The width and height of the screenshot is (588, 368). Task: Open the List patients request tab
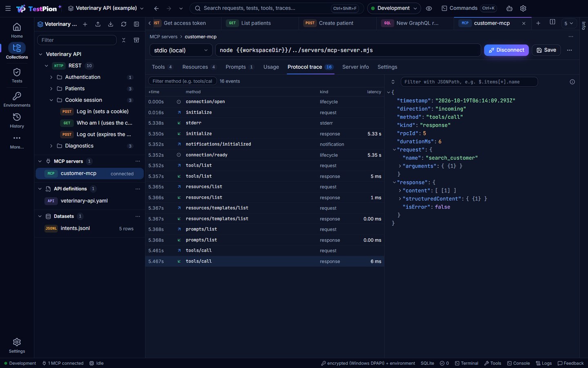coord(260,23)
